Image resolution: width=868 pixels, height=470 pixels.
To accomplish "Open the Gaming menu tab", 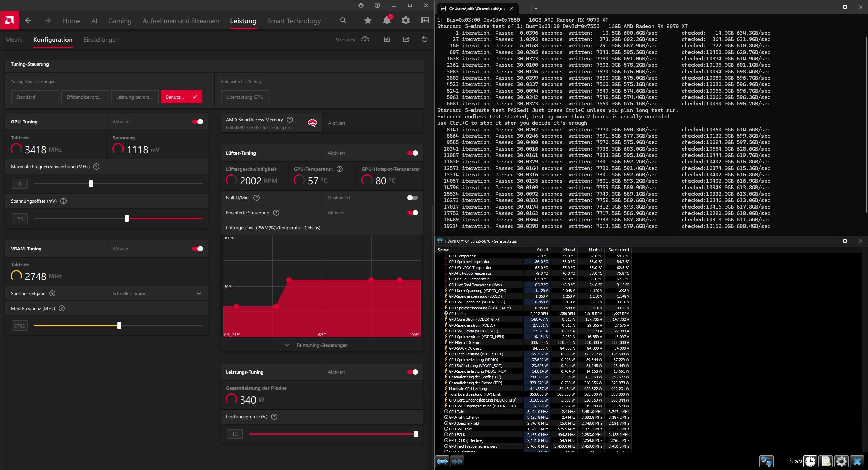I will tap(119, 21).
